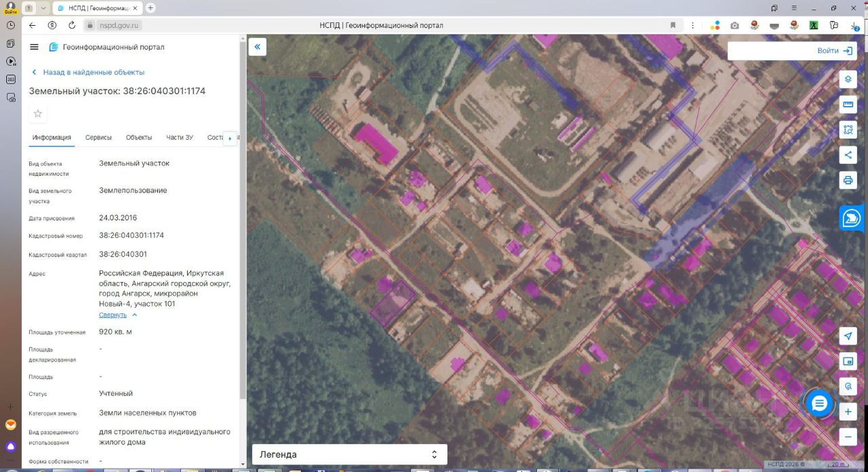Image resolution: width=868 pixels, height=472 pixels.
Task: Click the Землепользование value
Action: pos(133,191)
